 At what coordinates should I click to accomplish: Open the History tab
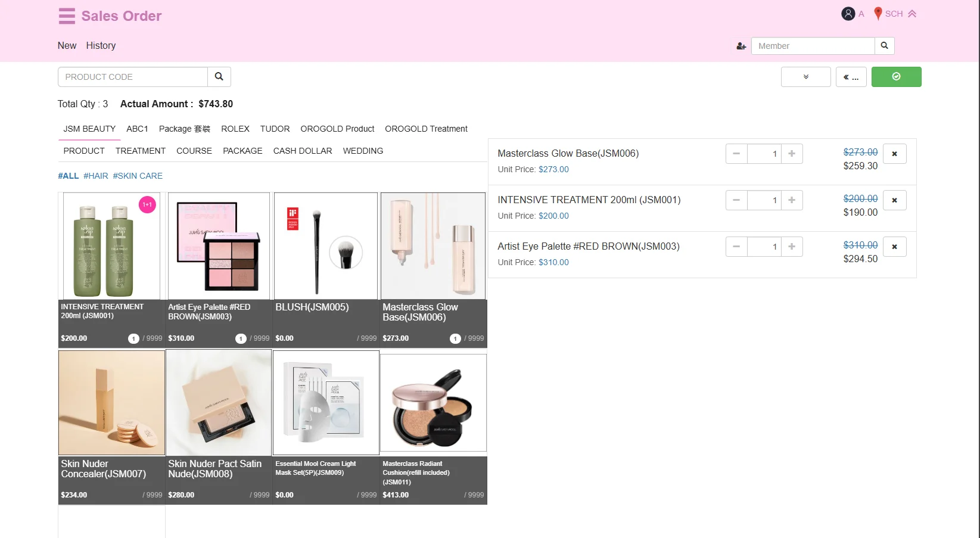101,46
